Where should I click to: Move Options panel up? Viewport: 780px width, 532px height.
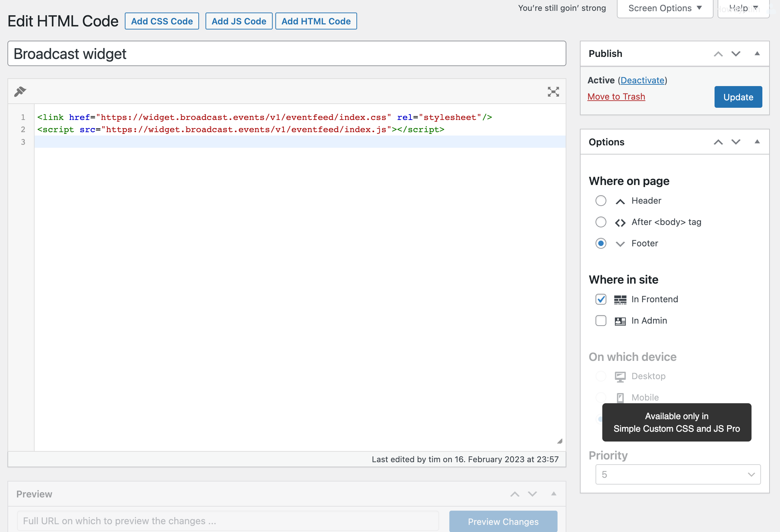pos(718,142)
